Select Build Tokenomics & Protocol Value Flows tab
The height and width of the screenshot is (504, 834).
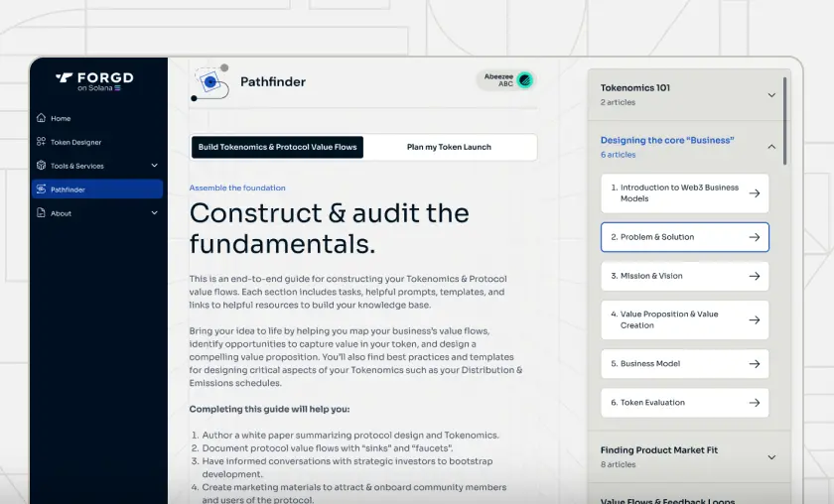pos(277,147)
